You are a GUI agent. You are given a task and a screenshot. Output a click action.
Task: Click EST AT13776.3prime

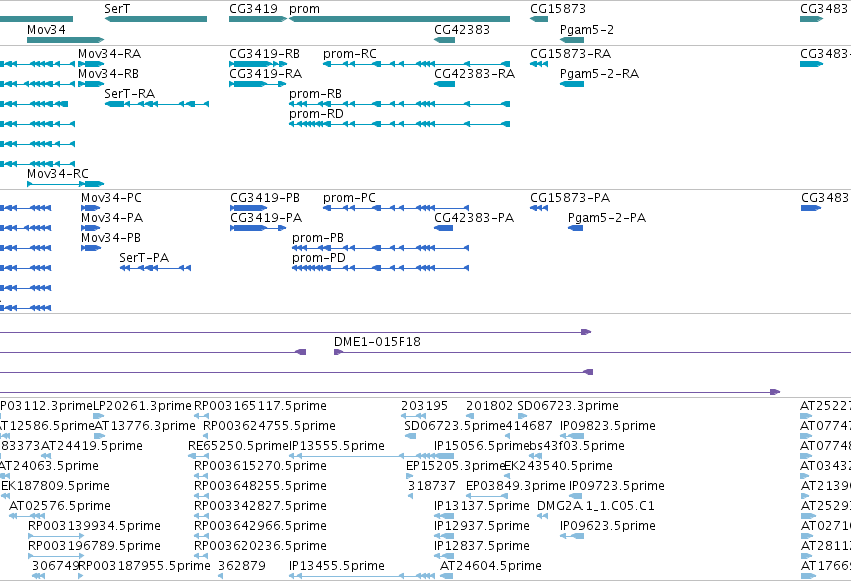tap(99, 436)
